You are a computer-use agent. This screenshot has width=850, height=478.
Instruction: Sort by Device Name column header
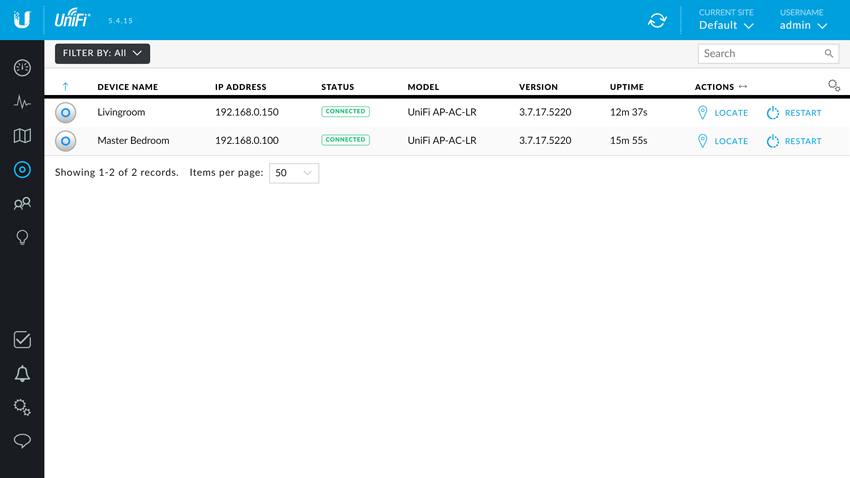[127, 87]
